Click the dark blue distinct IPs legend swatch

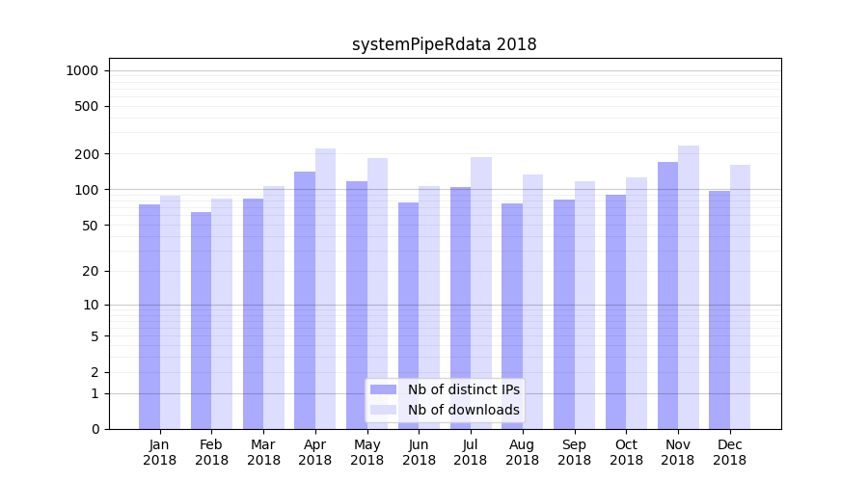[383, 389]
